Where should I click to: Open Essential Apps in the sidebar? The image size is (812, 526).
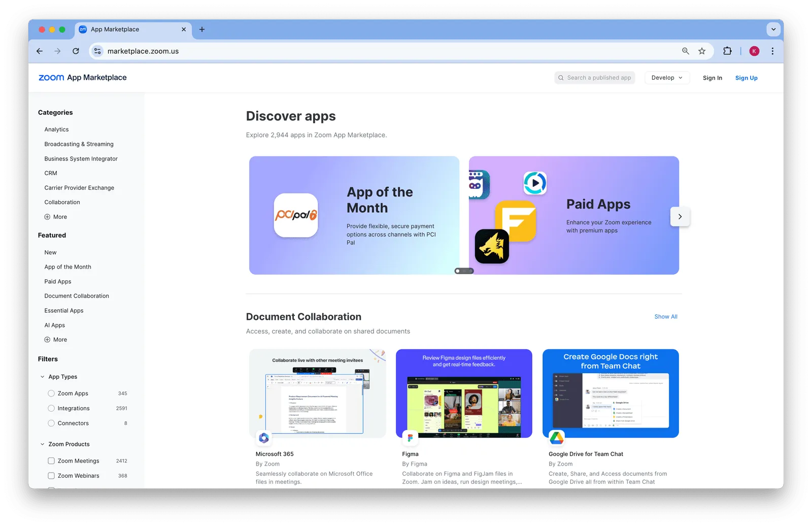click(x=64, y=311)
